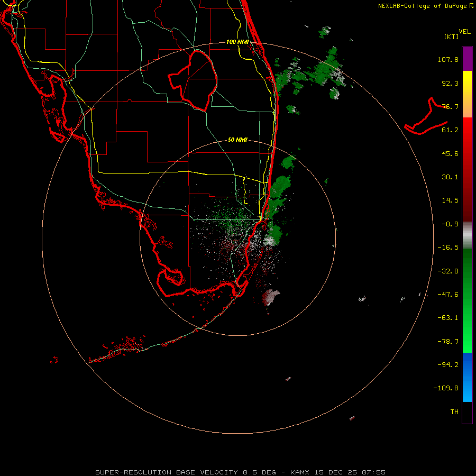Screen dimensions: 476x476
Task: Click the purple swatch on the velocity color bar
Action: point(467,59)
